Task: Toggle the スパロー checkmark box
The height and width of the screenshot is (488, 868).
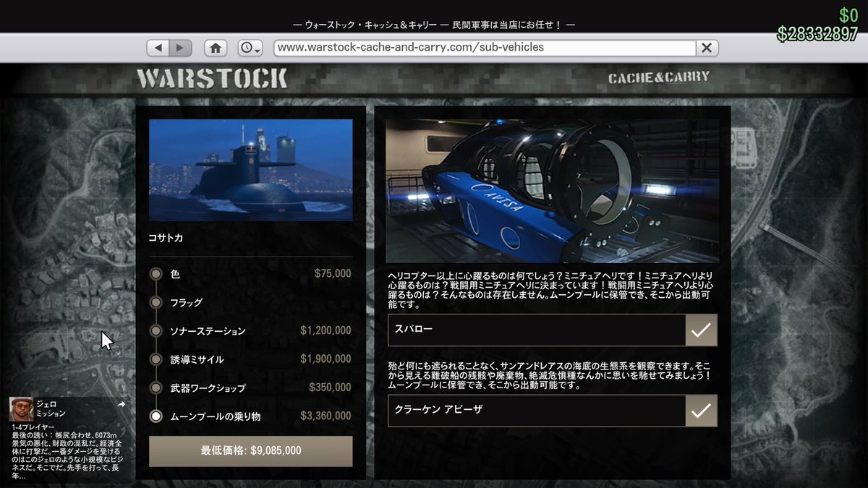Action: pyautogui.click(x=701, y=330)
